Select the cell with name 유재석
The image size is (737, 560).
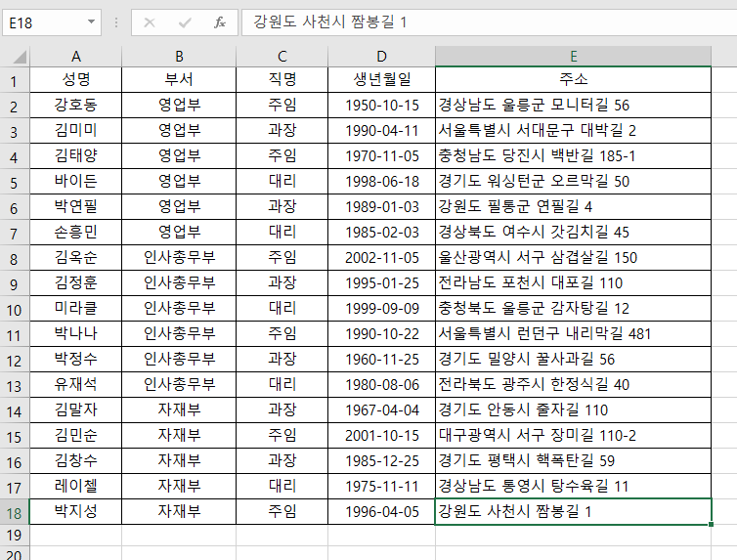[75, 384]
